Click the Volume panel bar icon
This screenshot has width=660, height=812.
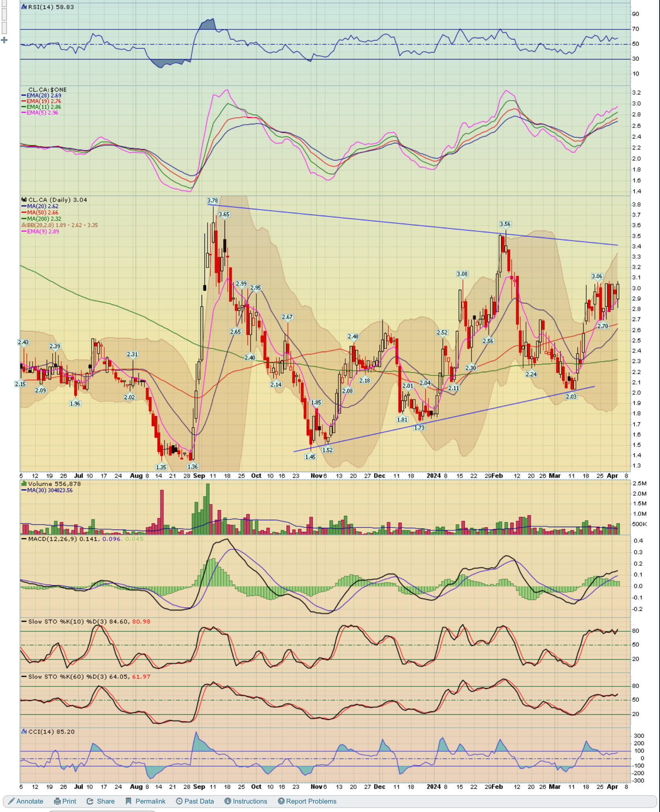(x=24, y=484)
